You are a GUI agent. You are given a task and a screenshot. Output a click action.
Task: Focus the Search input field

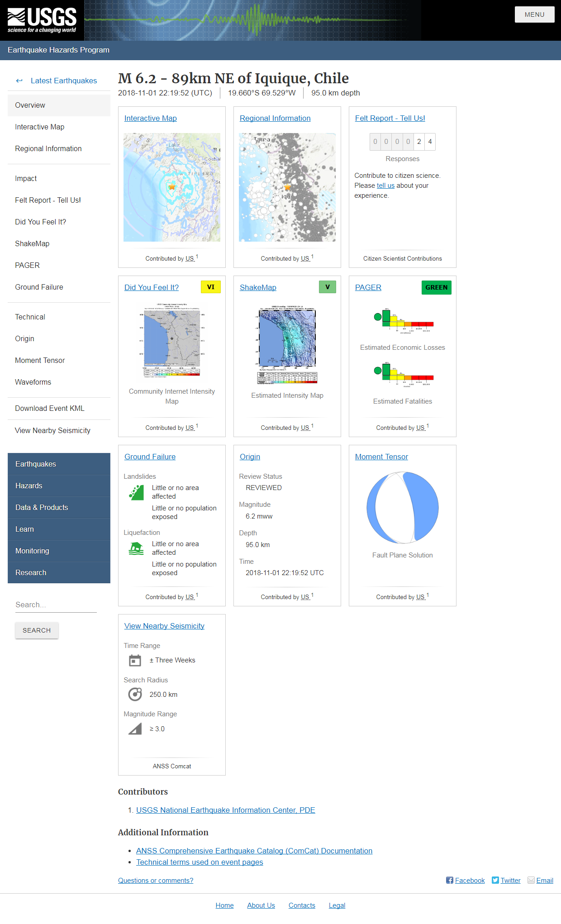tap(56, 605)
